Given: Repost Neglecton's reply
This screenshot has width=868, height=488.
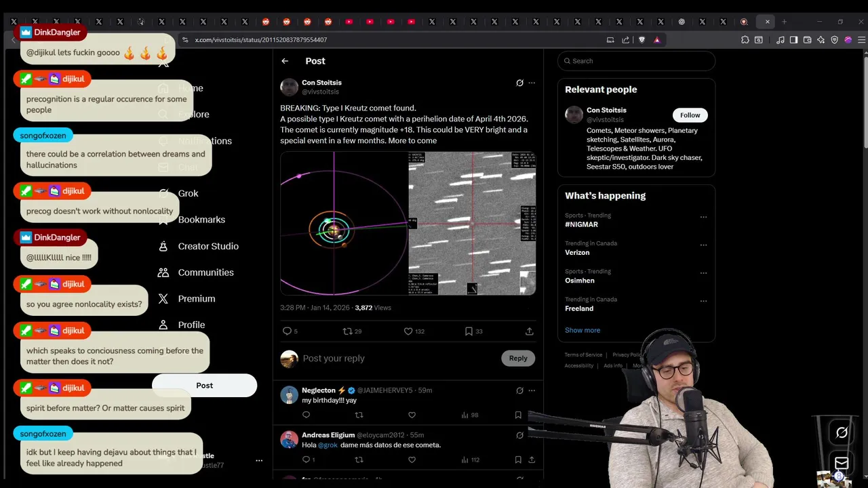Looking at the screenshot, I should (x=359, y=415).
